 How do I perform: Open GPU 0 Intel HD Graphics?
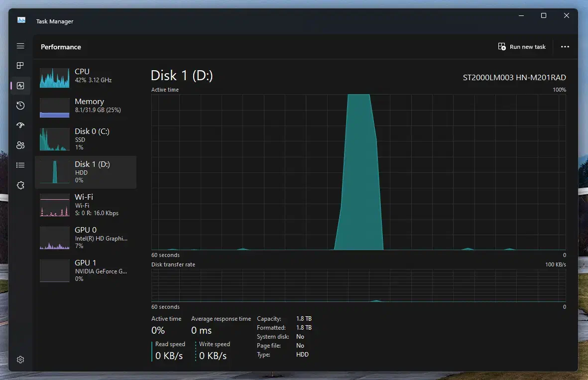[x=86, y=238]
